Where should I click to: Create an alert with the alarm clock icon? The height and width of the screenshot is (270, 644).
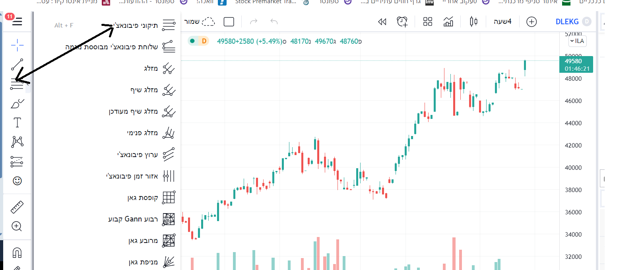click(x=402, y=22)
